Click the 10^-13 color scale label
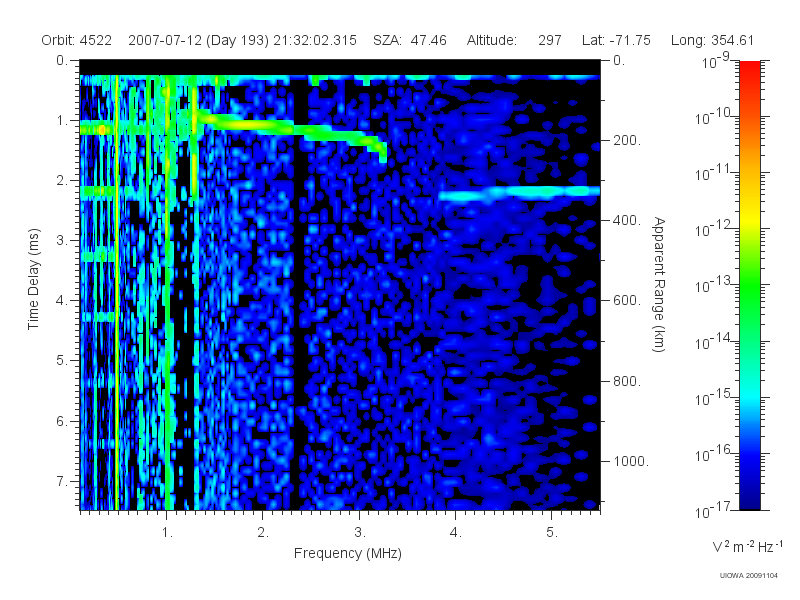800x600 pixels. coord(715,285)
